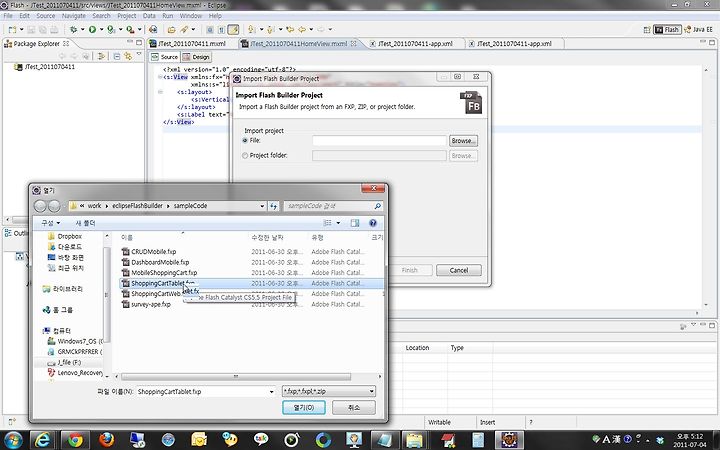Click the green Run toolbar icon

(x=92, y=29)
